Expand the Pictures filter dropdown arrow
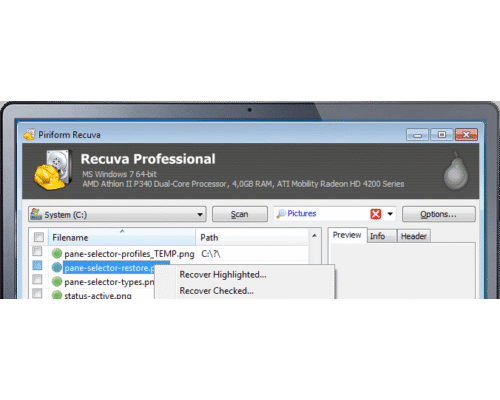Viewport: 500px width, 400px height. [390, 214]
